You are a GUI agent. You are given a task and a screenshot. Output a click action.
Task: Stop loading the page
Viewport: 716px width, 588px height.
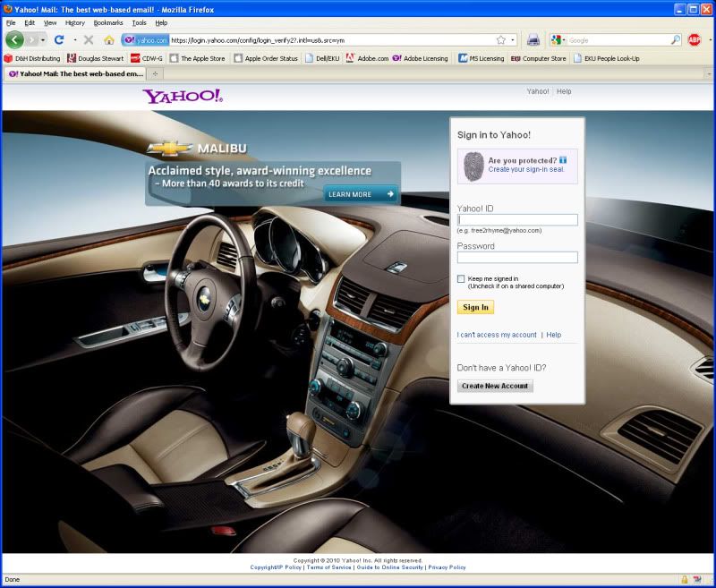click(x=87, y=39)
